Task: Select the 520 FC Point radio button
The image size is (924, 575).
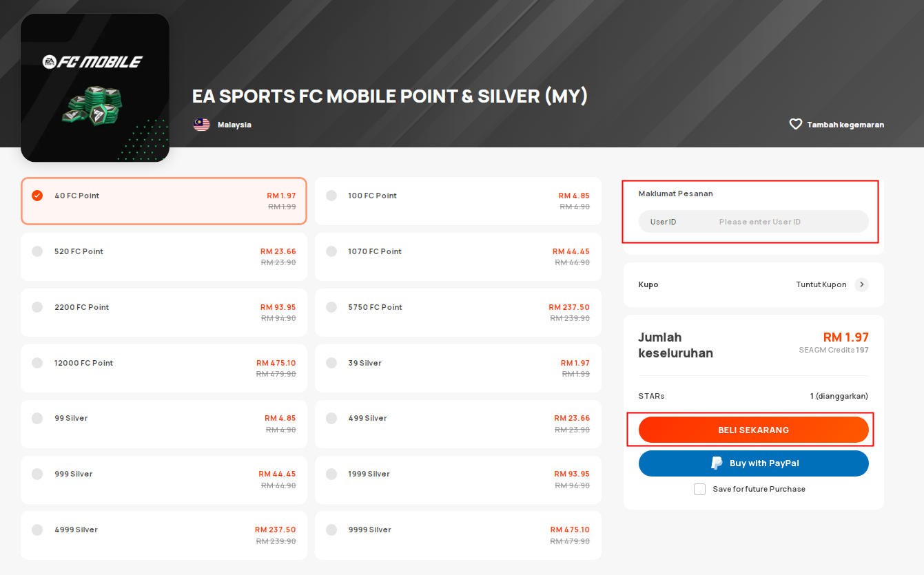Action: pos(37,251)
